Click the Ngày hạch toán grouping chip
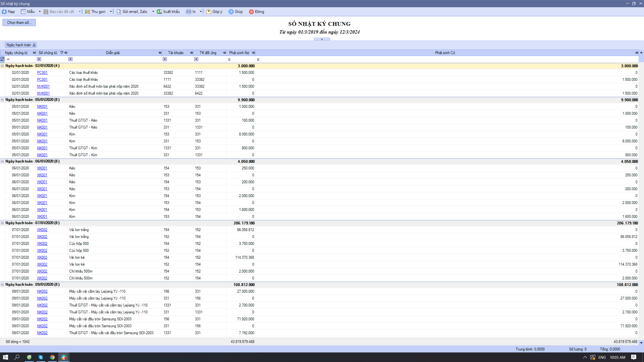Screen dimensions: 644x362 coord(21,45)
